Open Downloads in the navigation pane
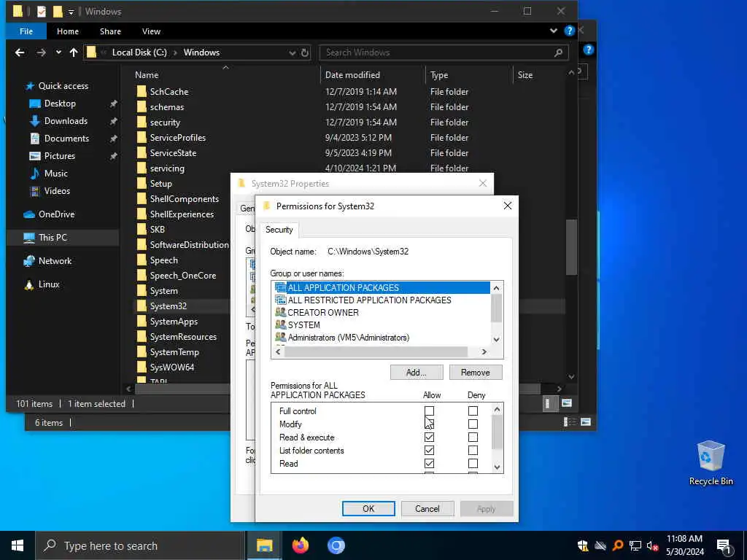The width and height of the screenshot is (747, 560). tap(66, 121)
